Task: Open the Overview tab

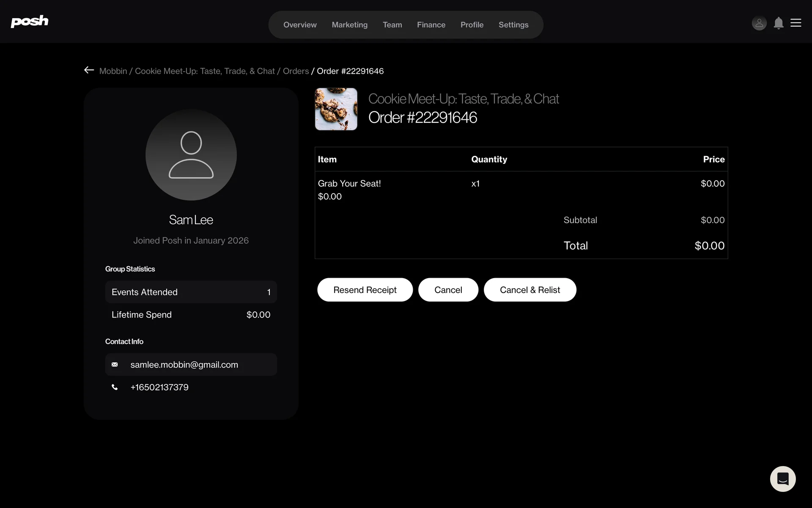Action: click(x=300, y=25)
